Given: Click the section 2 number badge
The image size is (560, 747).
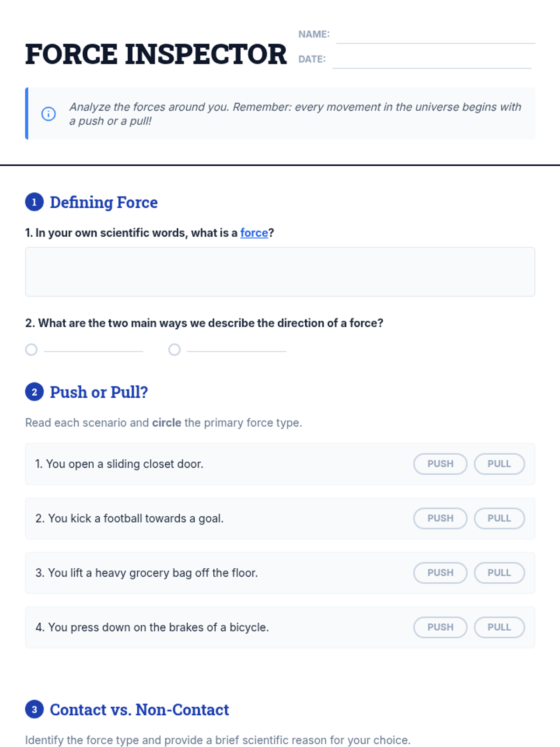Looking at the screenshot, I should click(34, 392).
